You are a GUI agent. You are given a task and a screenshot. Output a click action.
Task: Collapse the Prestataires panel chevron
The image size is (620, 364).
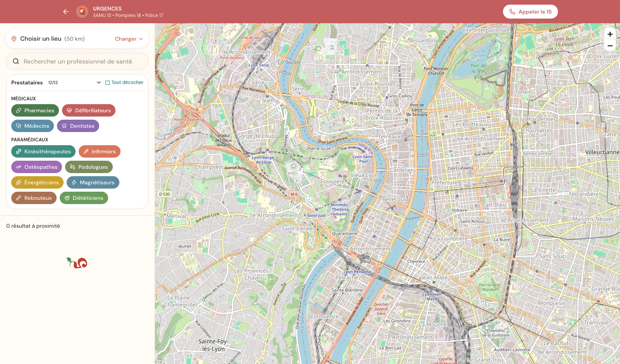click(99, 82)
